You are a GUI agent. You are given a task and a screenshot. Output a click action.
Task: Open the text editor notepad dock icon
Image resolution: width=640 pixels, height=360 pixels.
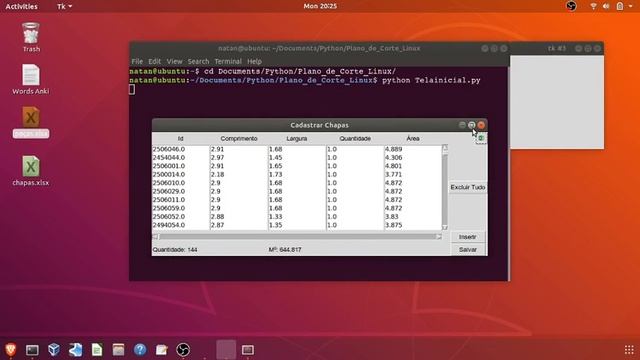[162, 350]
